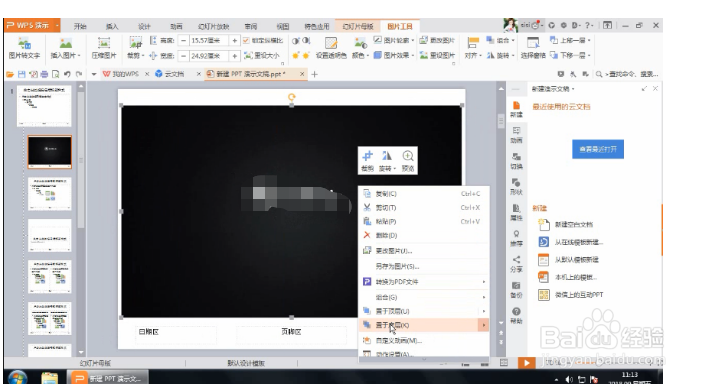704x384 pixels.
Task: Click the 重设图片 reset picture icon
Action: tap(437, 55)
